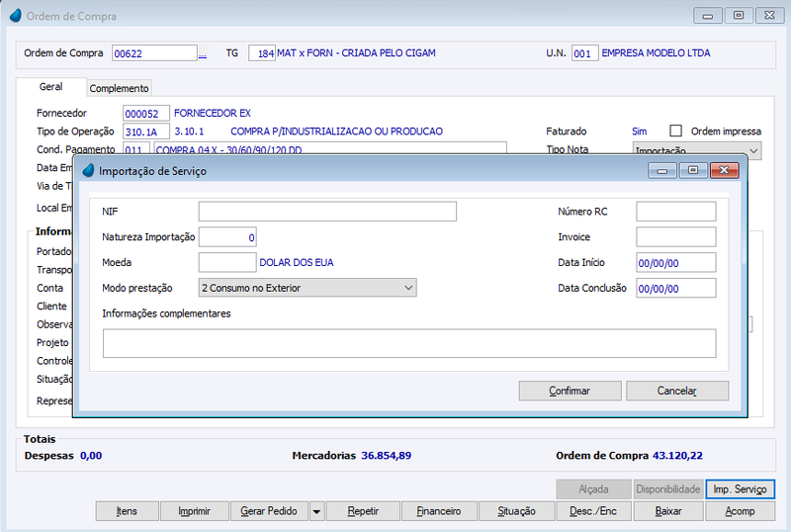
Task: Click the Repetir button
Action: click(363, 511)
